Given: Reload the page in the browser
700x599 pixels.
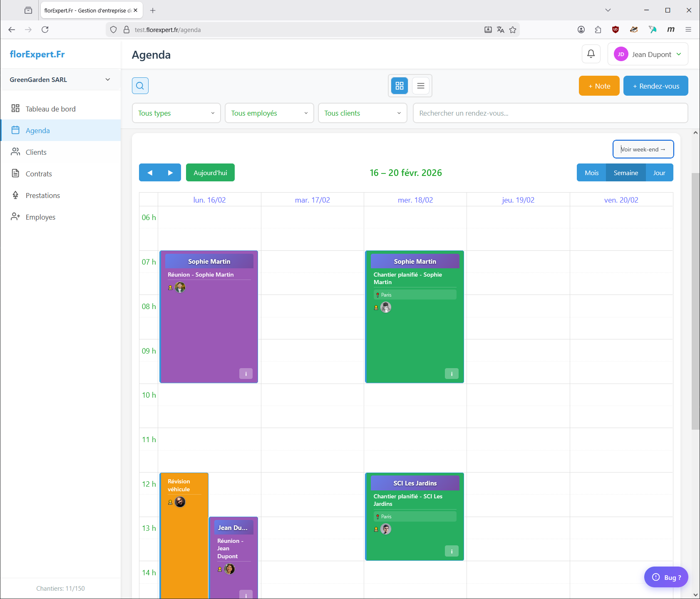Looking at the screenshot, I should click(45, 30).
